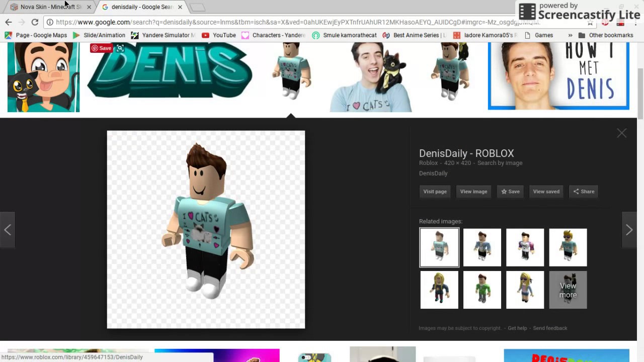
Task: Open a new browser tab
Action: click(197, 7)
